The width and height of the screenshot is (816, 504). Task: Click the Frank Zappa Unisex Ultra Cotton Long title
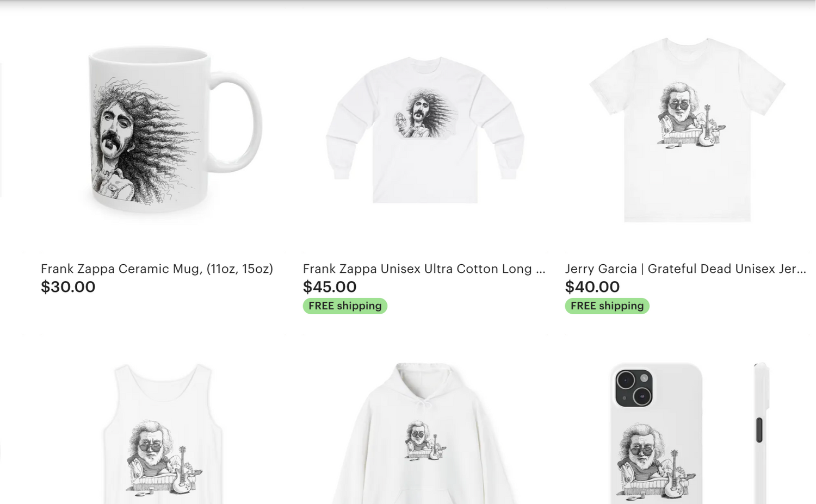[x=424, y=269]
